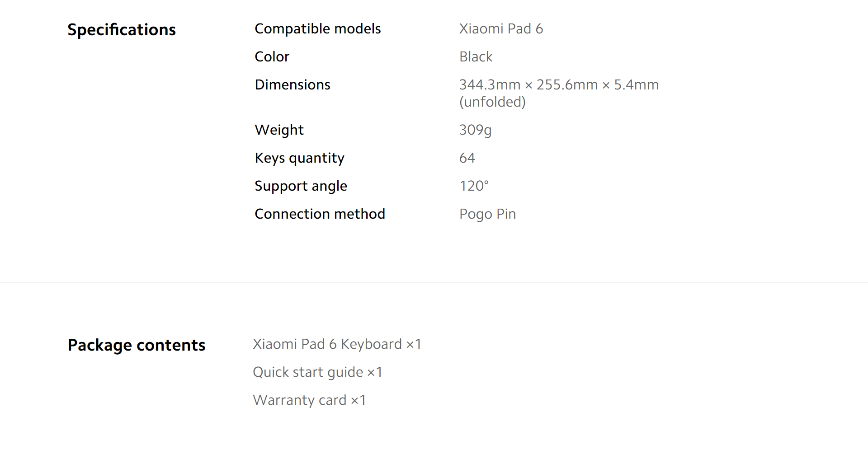Click the (unfolded) text
This screenshot has width=868, height=450.
(x=492, y=102)
